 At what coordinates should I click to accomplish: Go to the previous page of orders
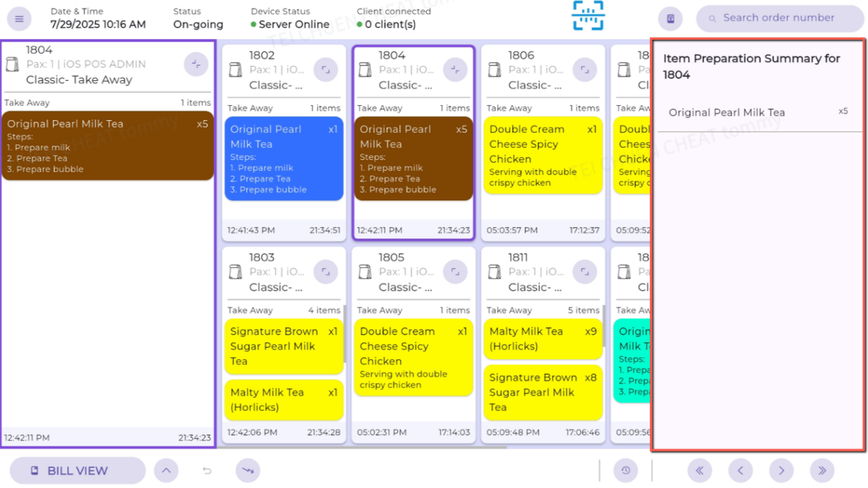tap(741, 471)
